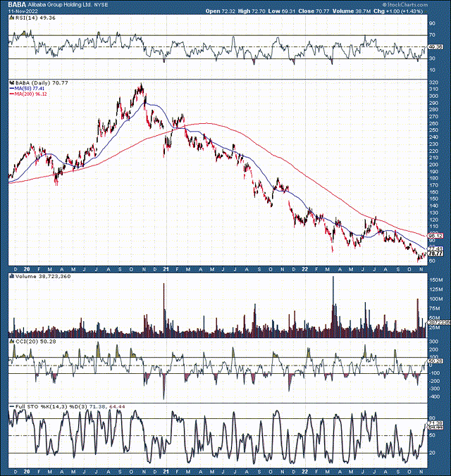Image resolution: width=451 pixels, height=476 pixels.
Task: Click the Open 72.32 value
Action: (219, 11)
